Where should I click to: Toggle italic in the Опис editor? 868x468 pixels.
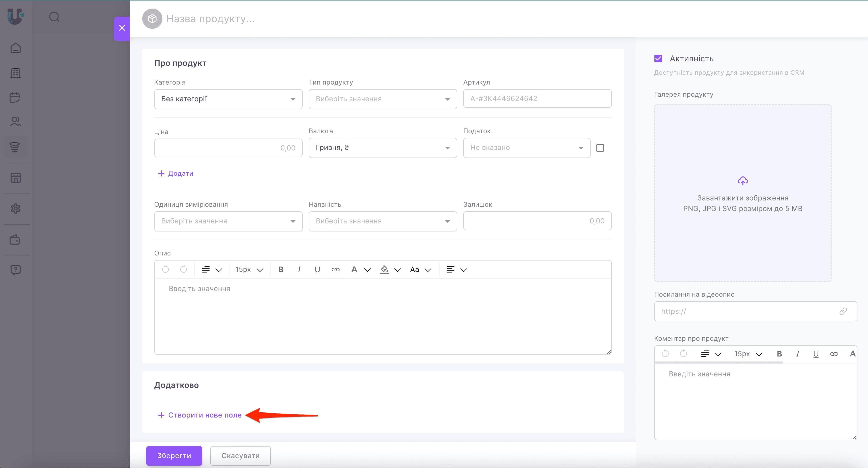299,269
